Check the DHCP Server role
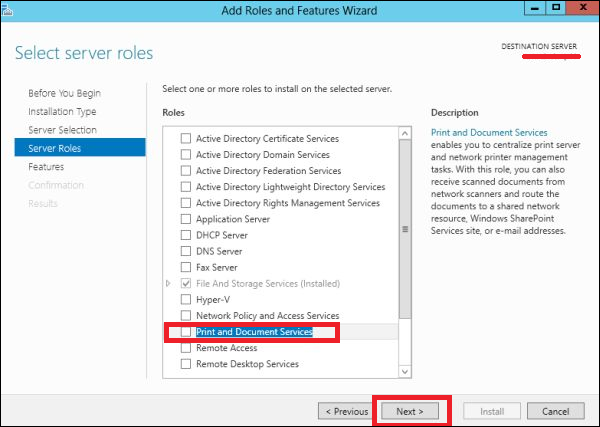 (x=185, y=235)
